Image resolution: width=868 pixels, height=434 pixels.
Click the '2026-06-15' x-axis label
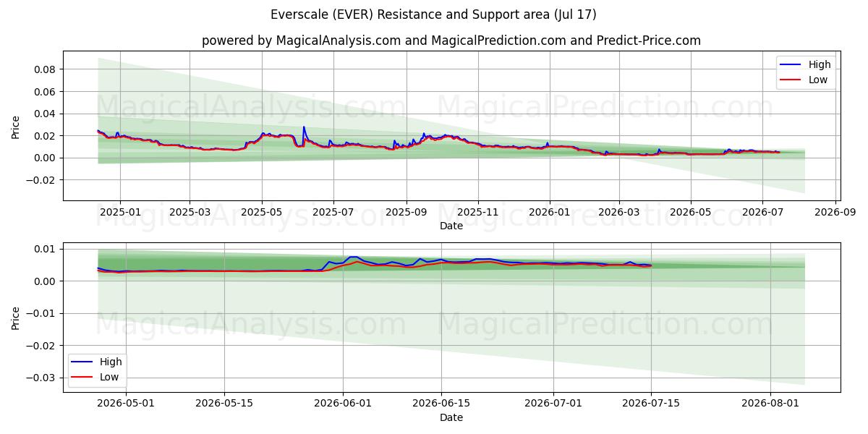[x=441, y=405]
